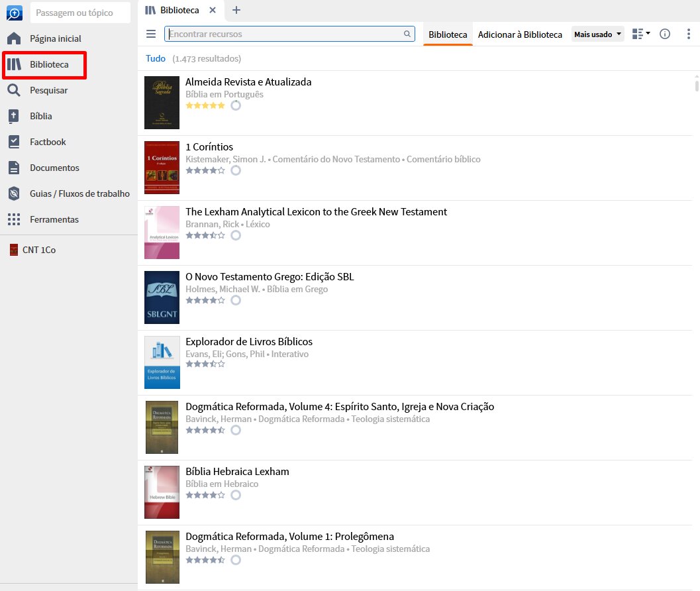Toggle the circle marker for Edição SBL

tap(236, 300)
